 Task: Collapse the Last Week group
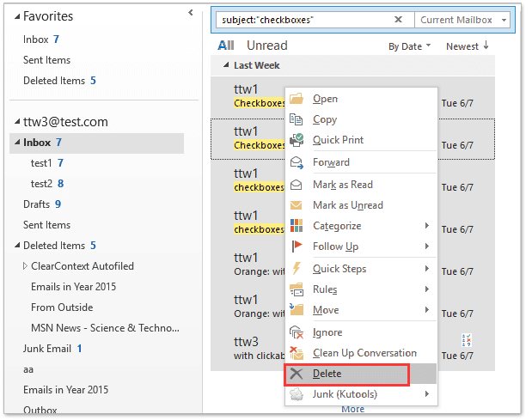[226, 65]
